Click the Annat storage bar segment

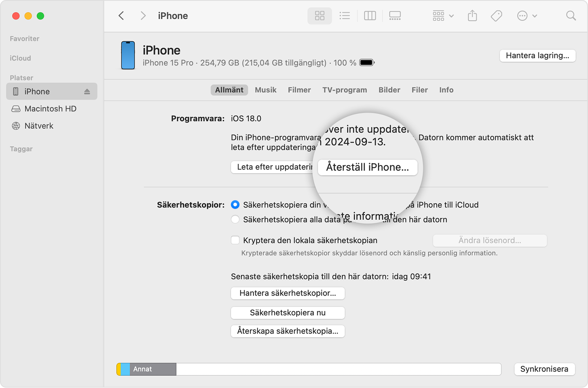(x=153, y=369)
